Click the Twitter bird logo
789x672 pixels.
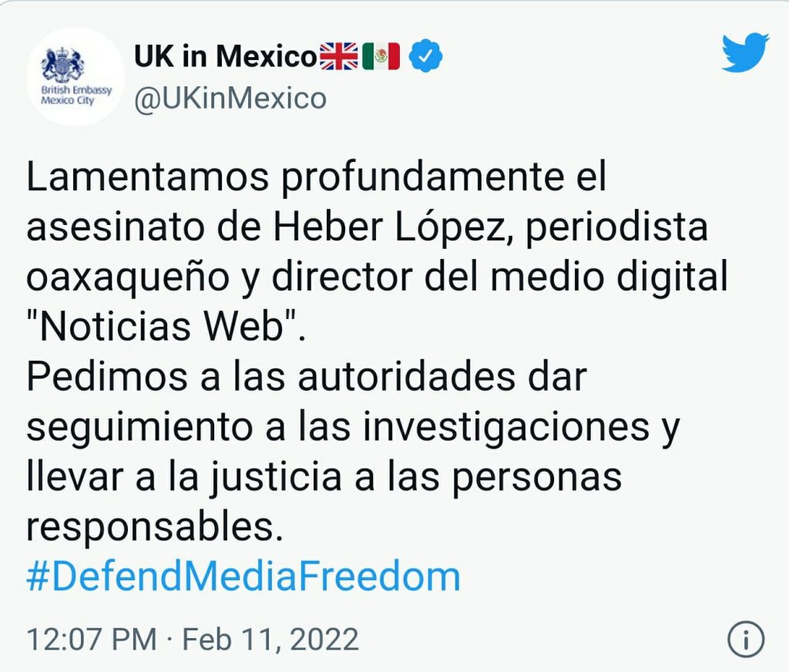(x=746, y=52)
